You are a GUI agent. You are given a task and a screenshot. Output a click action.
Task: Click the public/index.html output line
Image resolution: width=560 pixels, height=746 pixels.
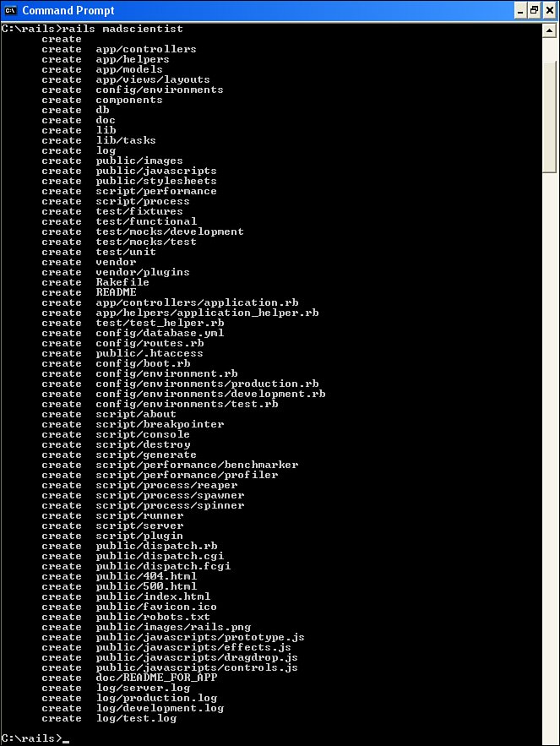point(126,596)
